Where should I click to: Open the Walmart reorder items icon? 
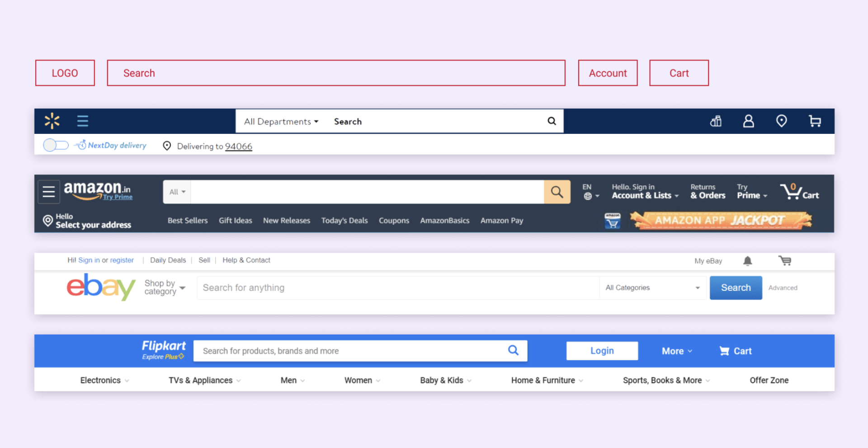pyautogui.click(x=716, y=121)
